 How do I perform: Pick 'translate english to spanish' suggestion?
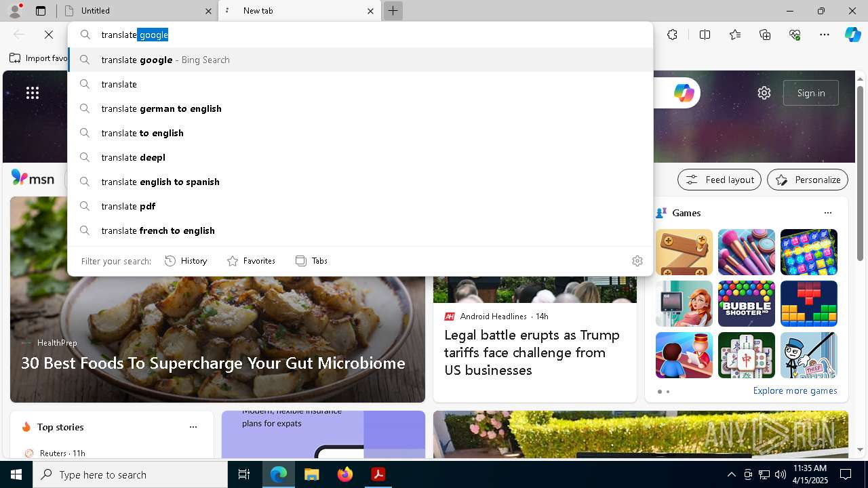tap(360, 182)
